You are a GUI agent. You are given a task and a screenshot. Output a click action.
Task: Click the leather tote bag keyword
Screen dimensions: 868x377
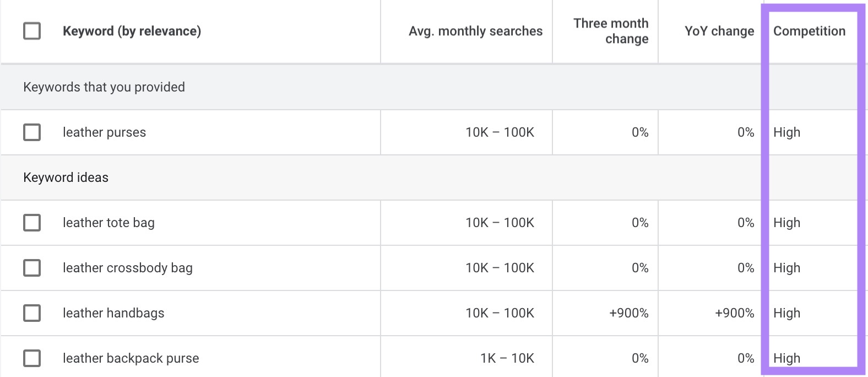(x=109, y=223)
